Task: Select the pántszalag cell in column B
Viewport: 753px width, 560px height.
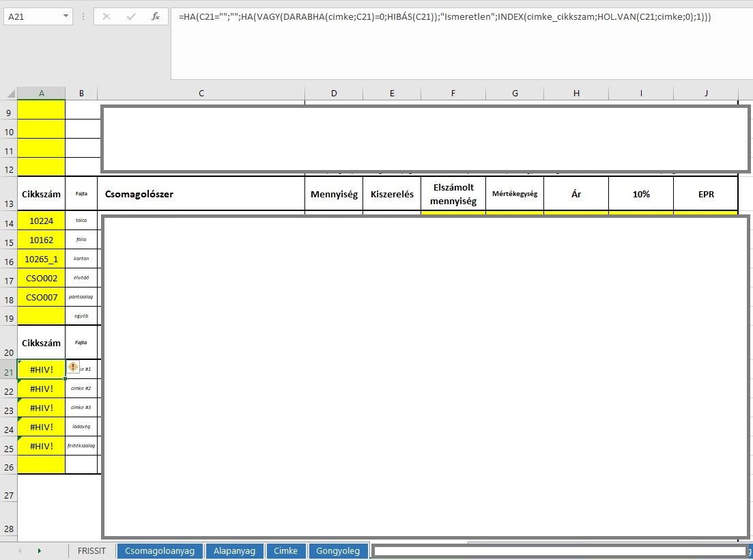Action: point(81,297)
